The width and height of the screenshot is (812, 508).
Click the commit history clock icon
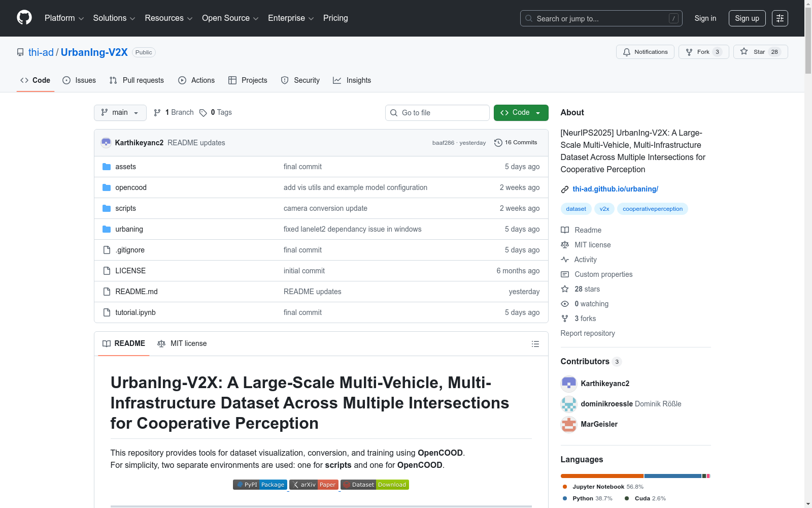pos(498,143)
